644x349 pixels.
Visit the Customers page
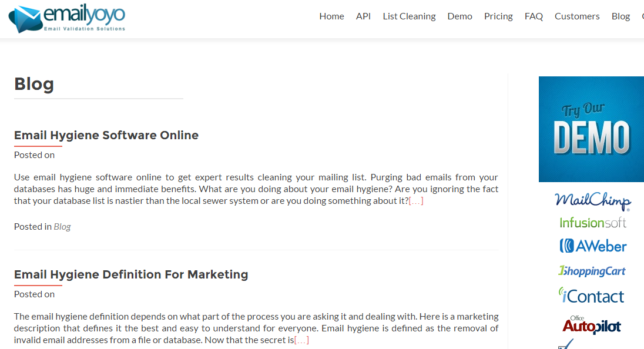pyautogui.click(x=577, y=16)
